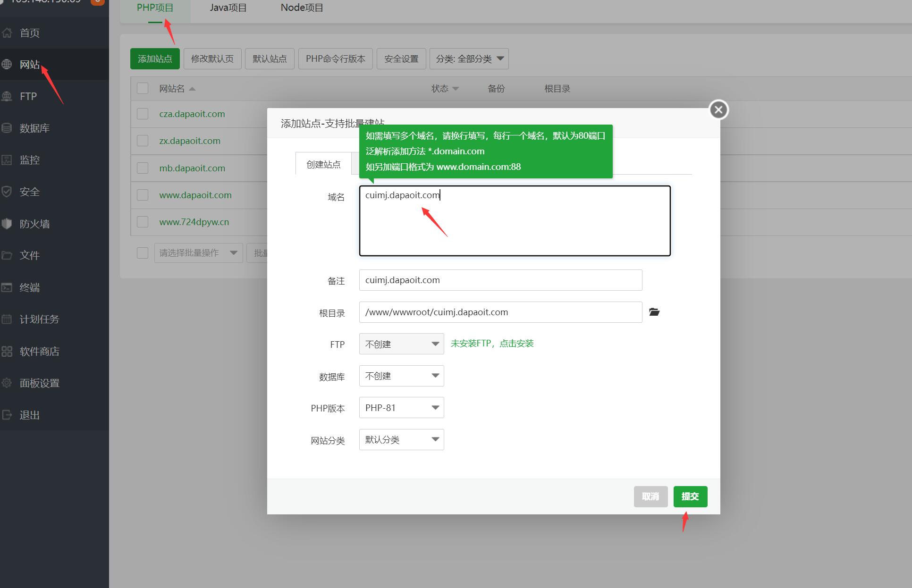The width and height of the screenshot is (912, 588).
Task: Check the www.dapaoit.com row checkbox
Action: tap(143, 195)
